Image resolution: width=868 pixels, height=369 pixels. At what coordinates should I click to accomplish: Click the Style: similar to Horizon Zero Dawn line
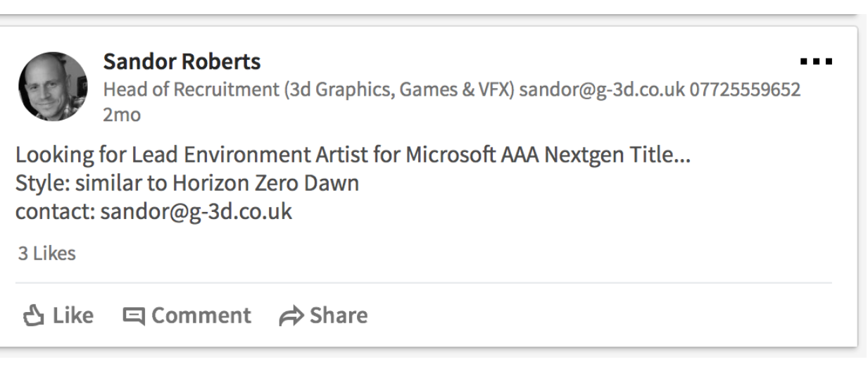(x=187, y=184)
